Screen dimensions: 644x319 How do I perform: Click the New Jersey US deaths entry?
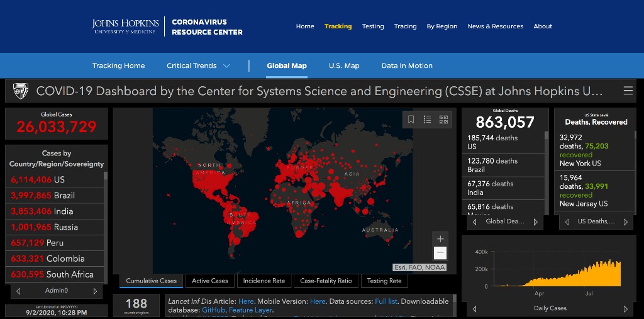(594, 191)
